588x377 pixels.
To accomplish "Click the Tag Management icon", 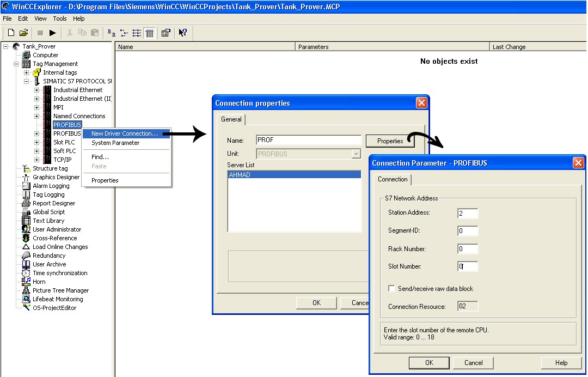I will click(26, 64).
